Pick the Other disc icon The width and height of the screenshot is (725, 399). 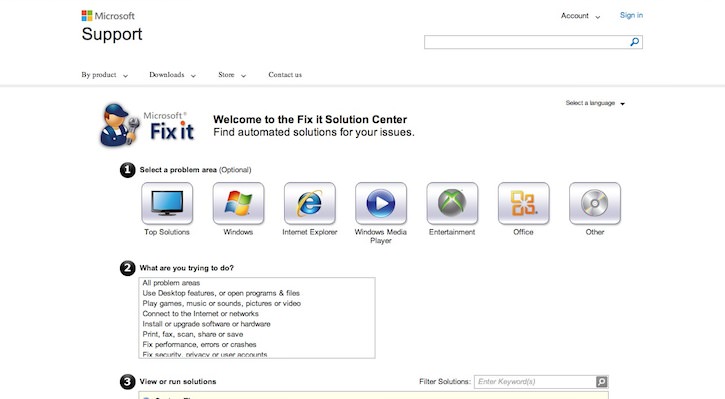click(595, 203)
